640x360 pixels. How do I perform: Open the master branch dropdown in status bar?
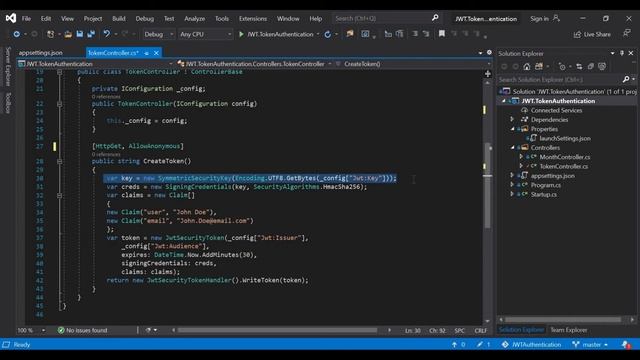click(x=590, y=345)
